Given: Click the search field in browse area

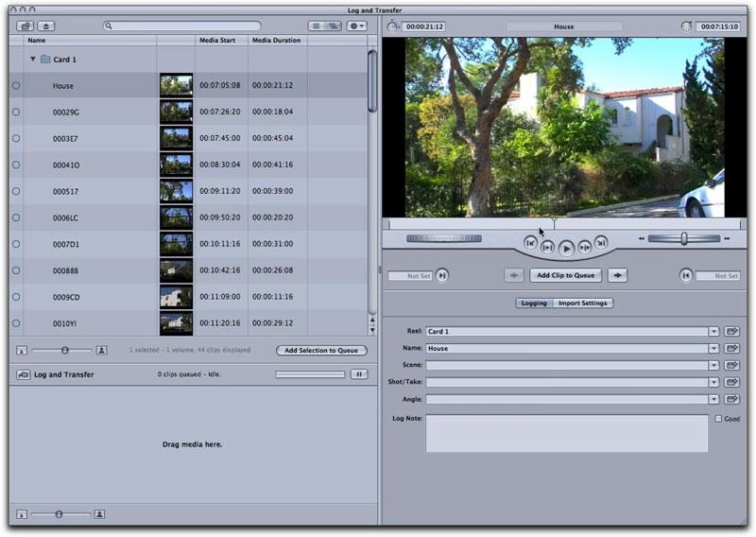Looking at the screenshot, I should (x=182, y=26).
